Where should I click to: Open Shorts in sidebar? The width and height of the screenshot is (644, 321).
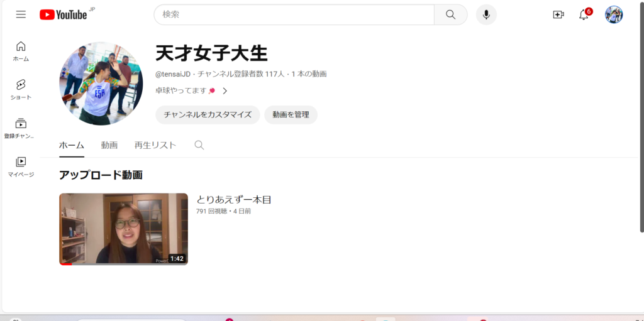point(21,90)
